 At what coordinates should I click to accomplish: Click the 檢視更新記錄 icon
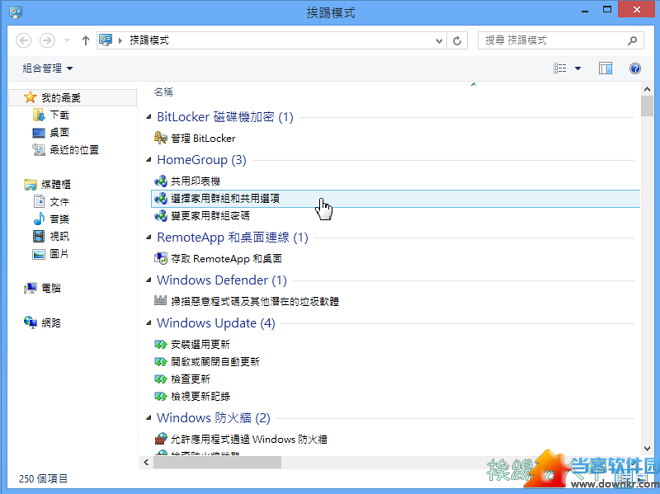[160, 396]
